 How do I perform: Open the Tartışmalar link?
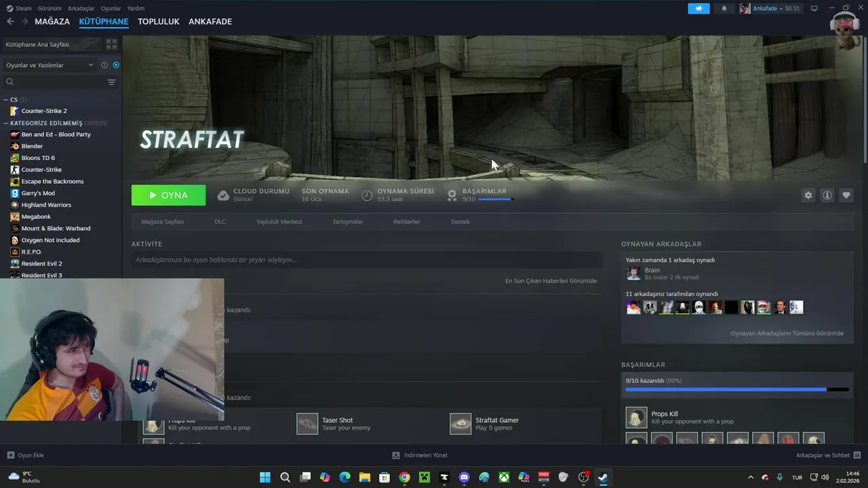347,222
